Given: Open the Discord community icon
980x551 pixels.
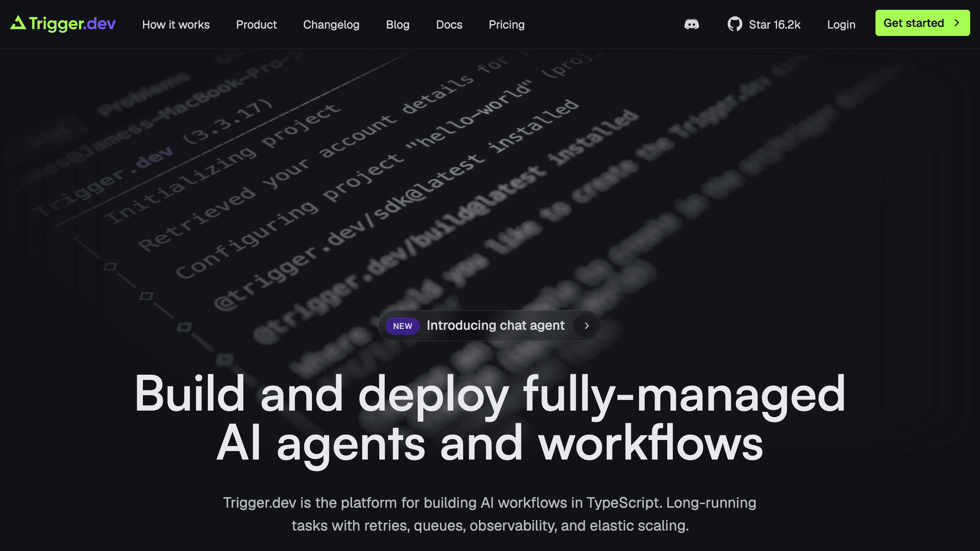Looking at the screenshot, I should point(691,24).
